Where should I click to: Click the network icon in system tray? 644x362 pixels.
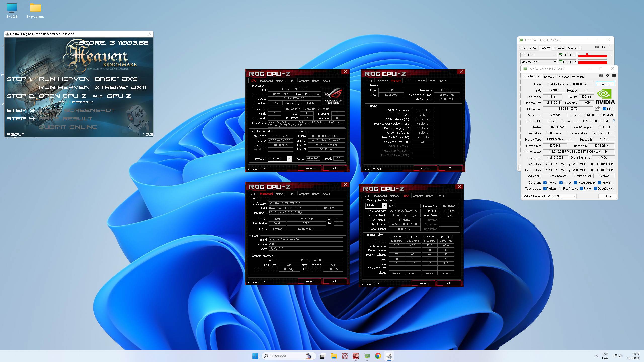coord(614,356)
